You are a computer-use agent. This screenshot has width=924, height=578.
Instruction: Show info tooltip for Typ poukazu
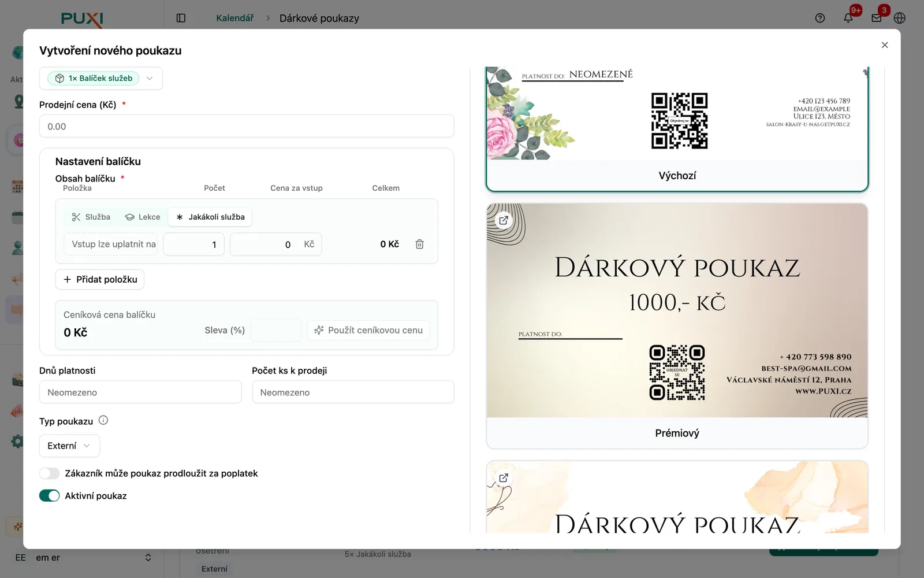(103, 420)
